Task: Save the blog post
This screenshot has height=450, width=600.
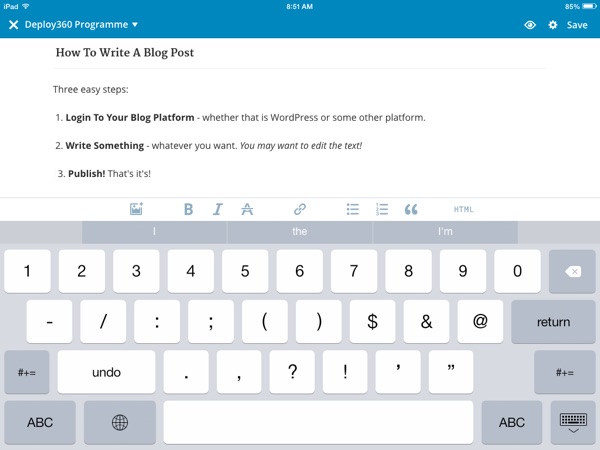Action: (x=577, y=25)
